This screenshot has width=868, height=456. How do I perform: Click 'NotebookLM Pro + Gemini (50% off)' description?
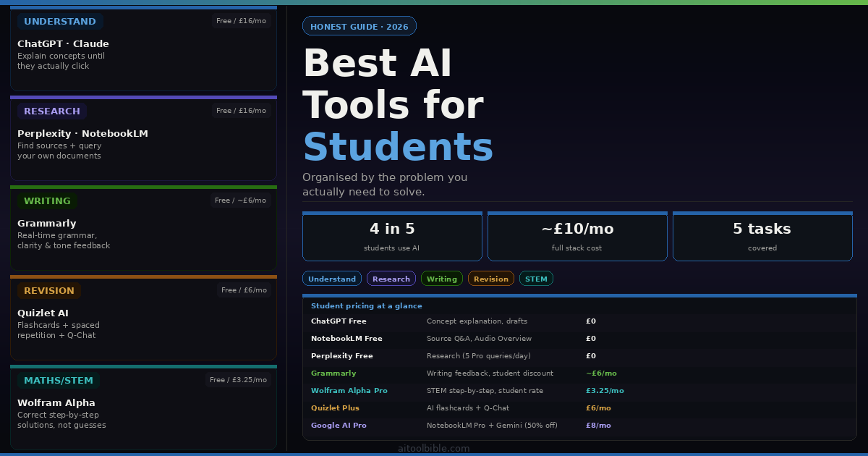point(492,426)
